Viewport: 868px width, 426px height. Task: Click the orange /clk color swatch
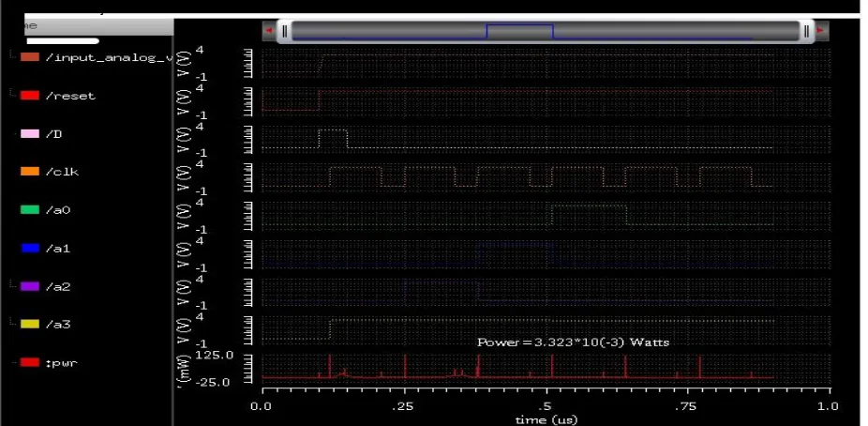pyautogui.click(x=29, y=172)
